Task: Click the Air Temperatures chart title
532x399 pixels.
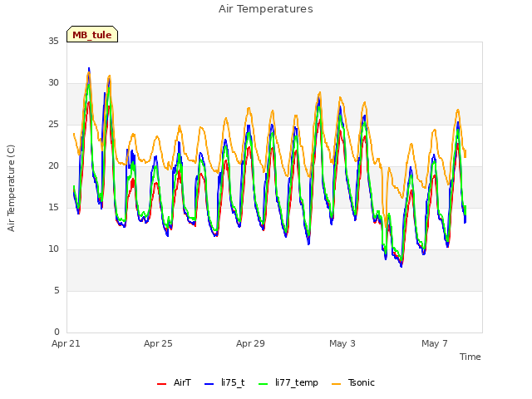Action: [x=266, y=9]
